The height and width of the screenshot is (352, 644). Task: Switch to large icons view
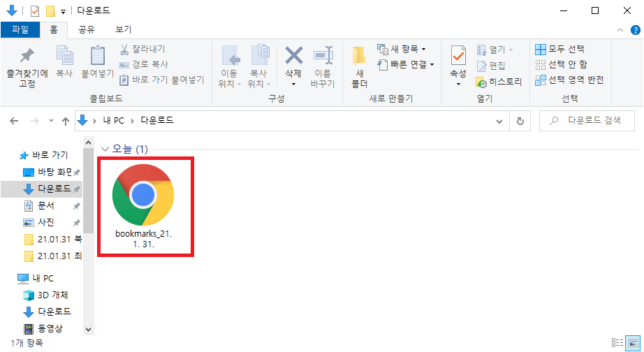pos(633,342)
